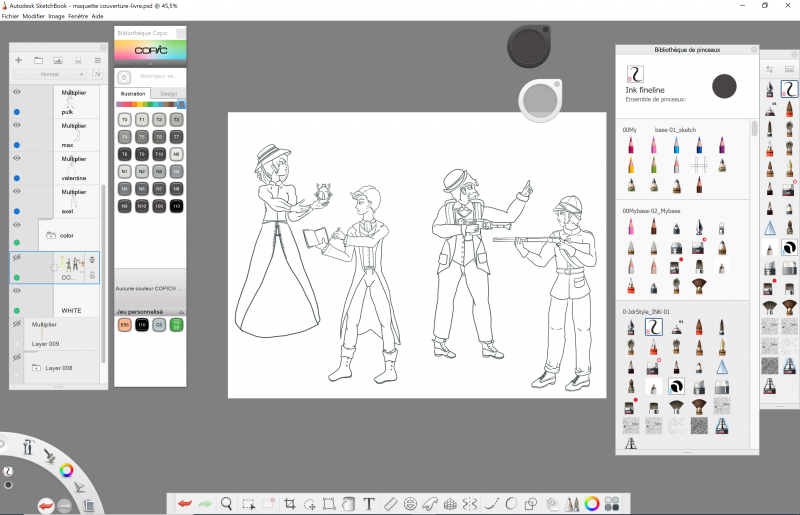Select the Transform distort tool
The image size is (800, 515).
tap(329, 504)
